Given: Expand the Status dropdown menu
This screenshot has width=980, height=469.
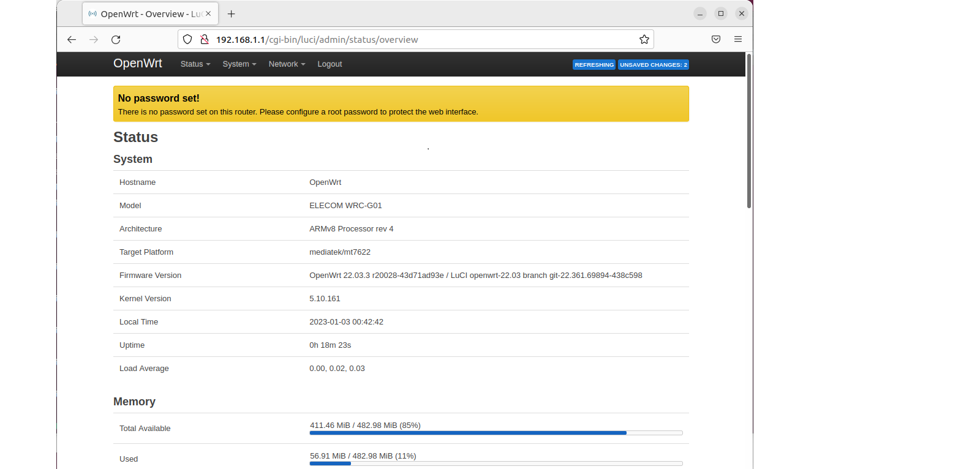Looking at the screenshot, I should 195,64.
